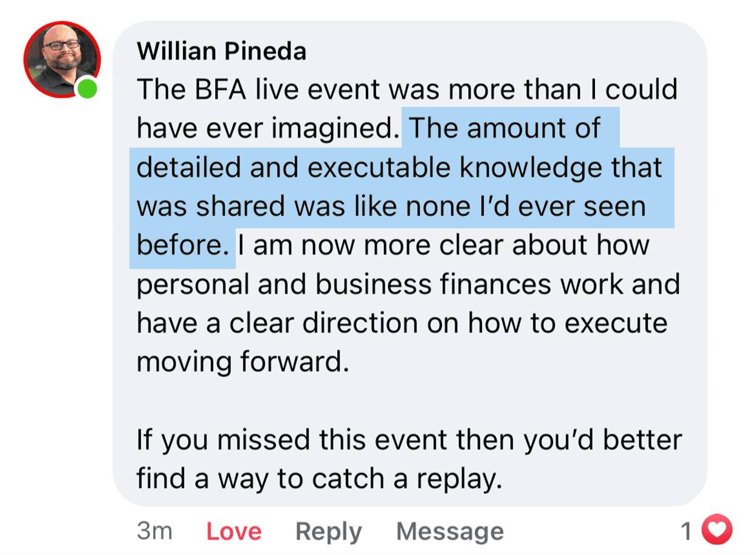Click the 3m comment timestamp

154,531
